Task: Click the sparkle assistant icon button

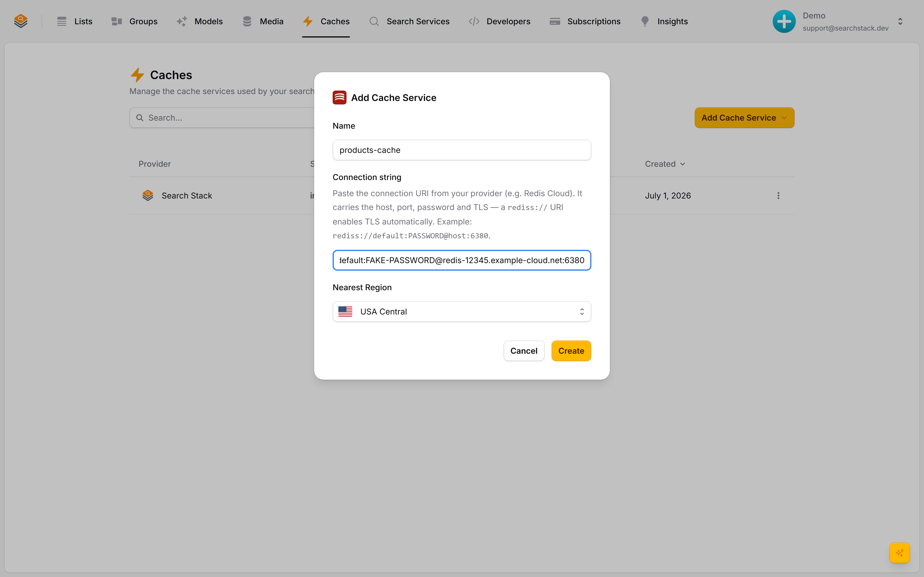Action: (x=899, y=552)
